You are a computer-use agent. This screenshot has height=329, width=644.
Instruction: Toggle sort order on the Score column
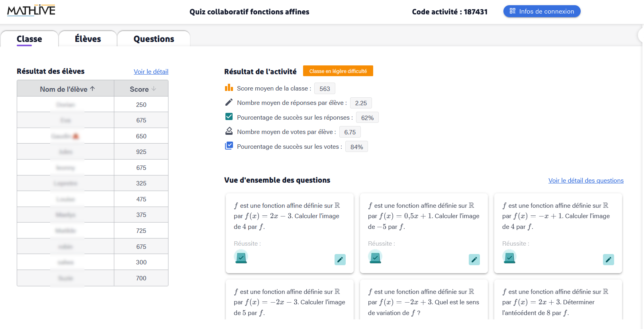pos(141,89)
